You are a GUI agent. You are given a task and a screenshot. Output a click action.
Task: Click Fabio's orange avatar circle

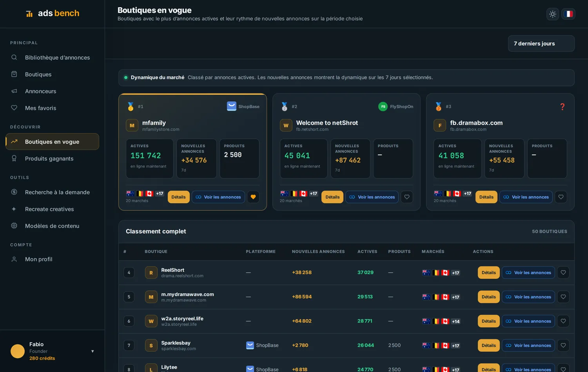click(18, 351)
